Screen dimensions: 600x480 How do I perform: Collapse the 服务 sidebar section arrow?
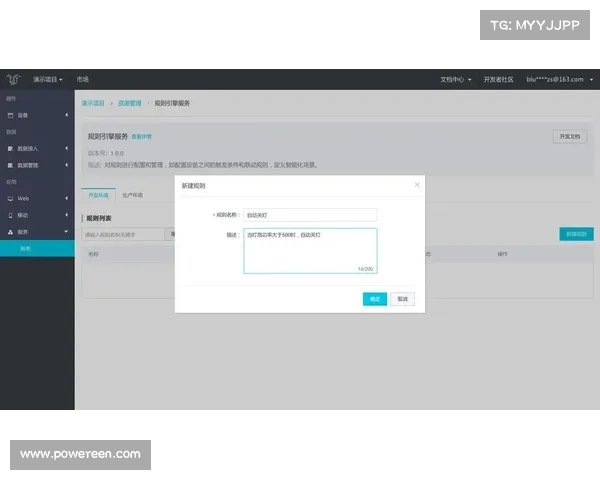pos(67,231)
